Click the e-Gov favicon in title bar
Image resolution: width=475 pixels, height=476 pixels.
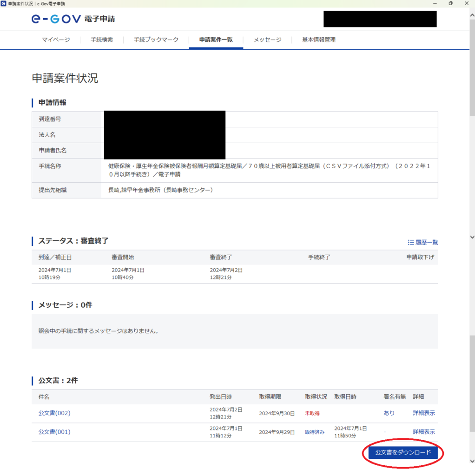point(4,3)
